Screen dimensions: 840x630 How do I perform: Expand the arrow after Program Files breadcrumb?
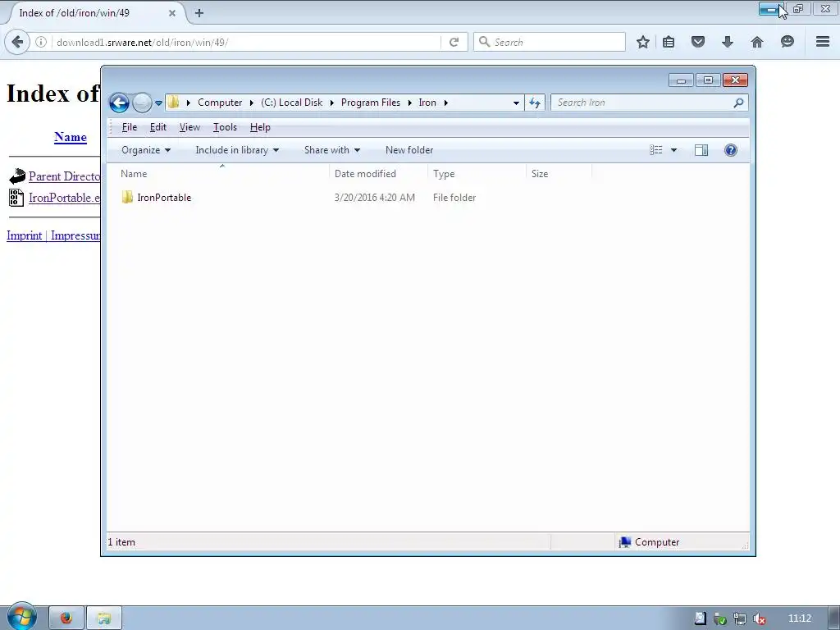click(410, 103)
